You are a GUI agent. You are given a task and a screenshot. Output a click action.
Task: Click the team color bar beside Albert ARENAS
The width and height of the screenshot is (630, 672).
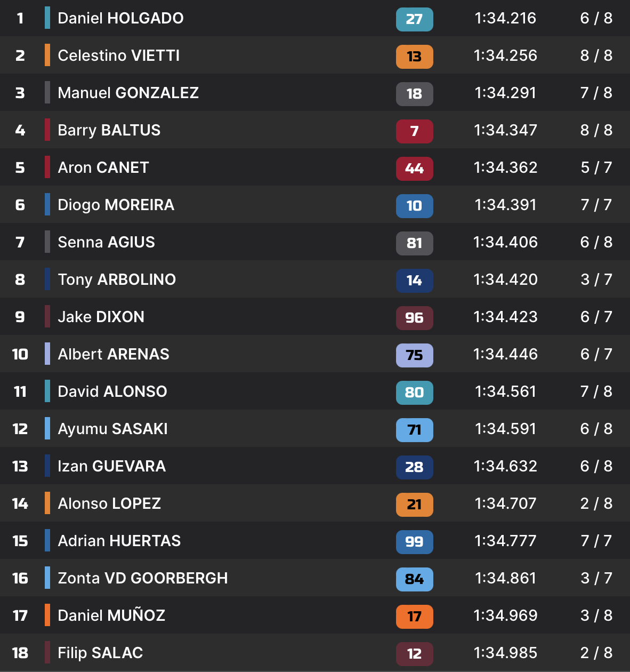coord(47,354)
